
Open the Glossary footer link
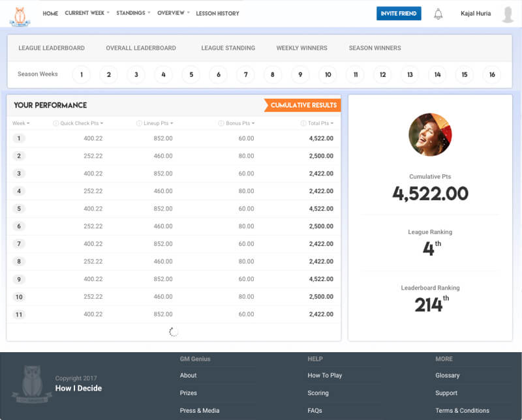pyautogui.click(x=448, y=375)
